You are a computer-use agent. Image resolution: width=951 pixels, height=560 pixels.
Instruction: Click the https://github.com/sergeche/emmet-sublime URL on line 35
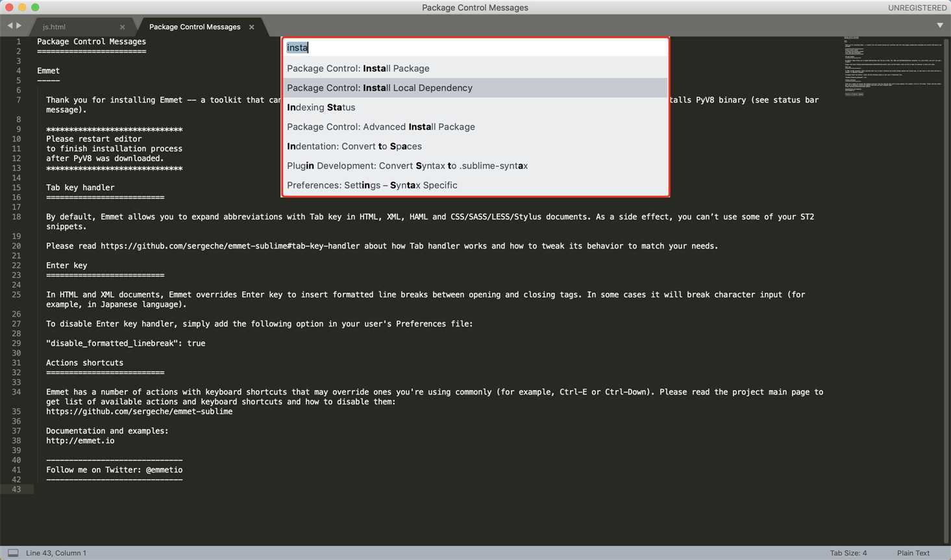pos(139,411)
